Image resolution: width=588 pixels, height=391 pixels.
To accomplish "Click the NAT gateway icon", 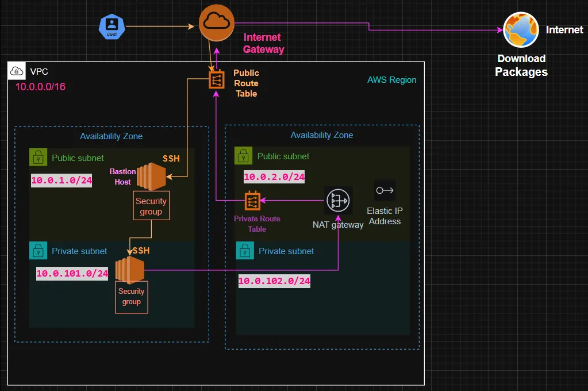I will 338,201.
